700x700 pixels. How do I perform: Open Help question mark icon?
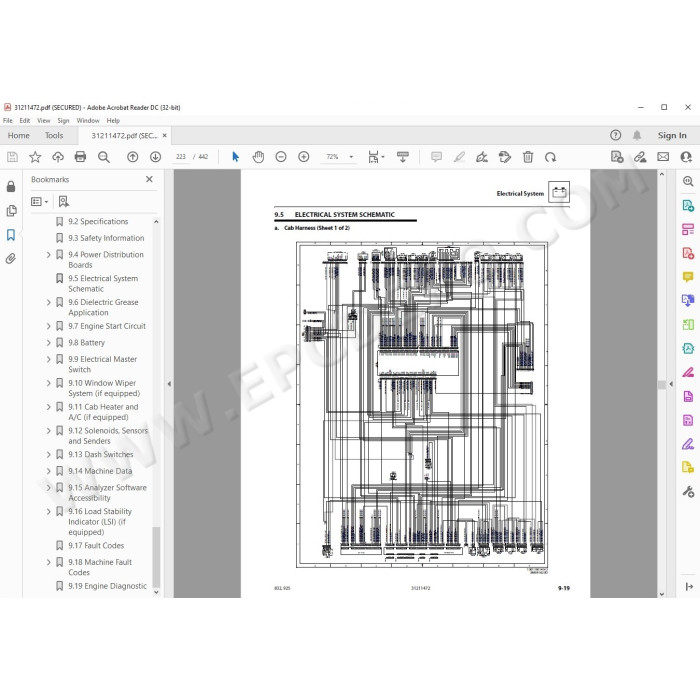pos(615,135)
